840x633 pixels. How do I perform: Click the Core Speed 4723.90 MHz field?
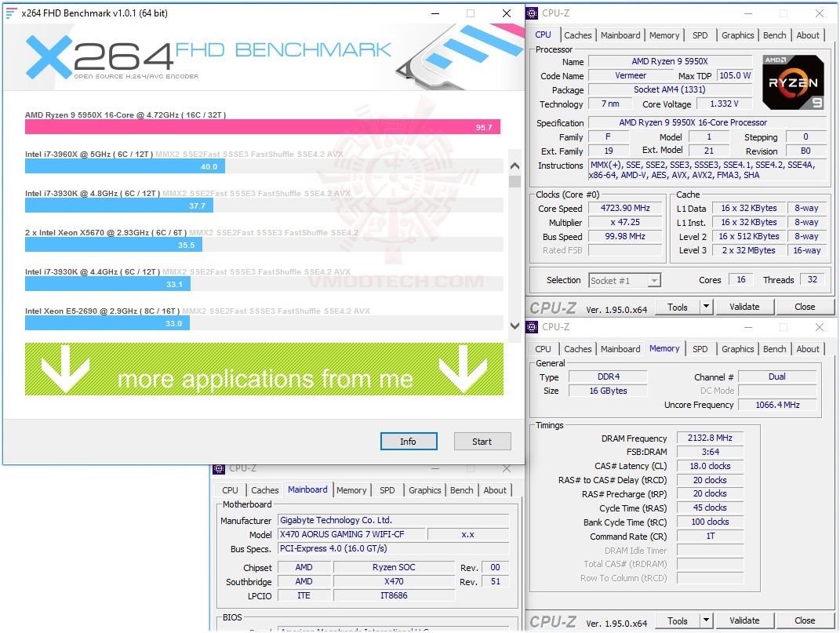(624, 208)
